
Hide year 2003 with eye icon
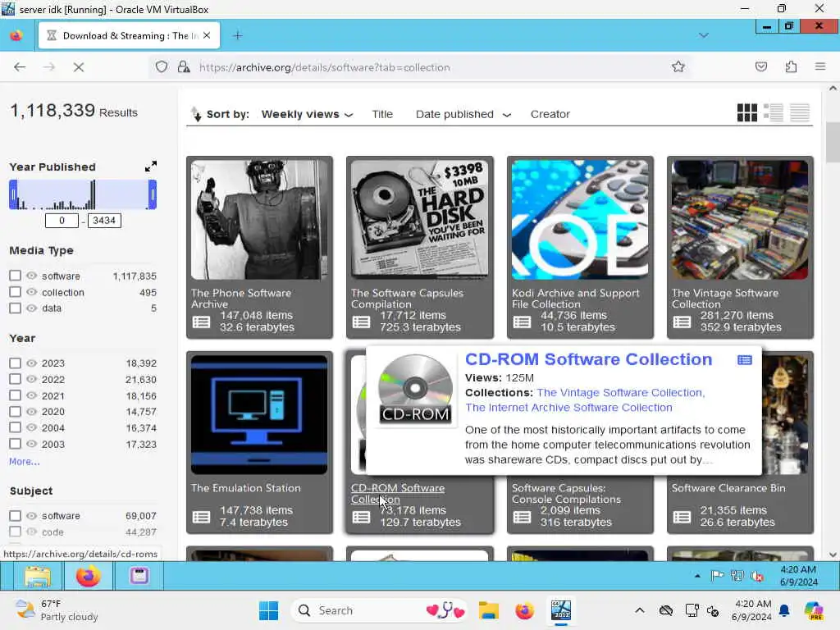pyautogui.click(x=32, y=444)
